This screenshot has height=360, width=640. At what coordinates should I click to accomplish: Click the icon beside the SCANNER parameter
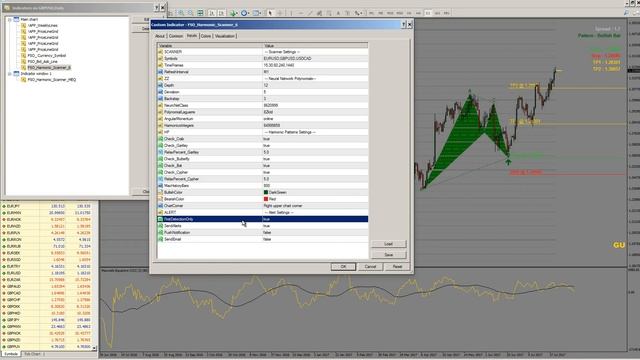pyautogui.click(x=160, y=52)
